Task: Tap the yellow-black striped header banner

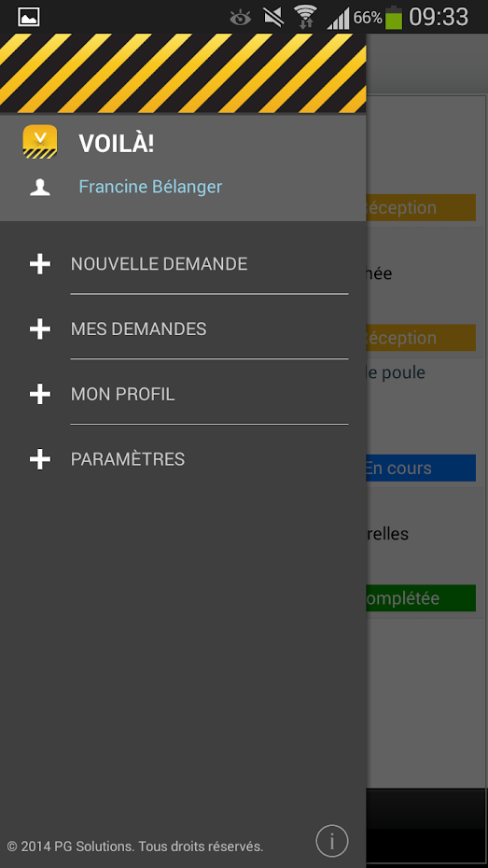Action: (183, 73)
